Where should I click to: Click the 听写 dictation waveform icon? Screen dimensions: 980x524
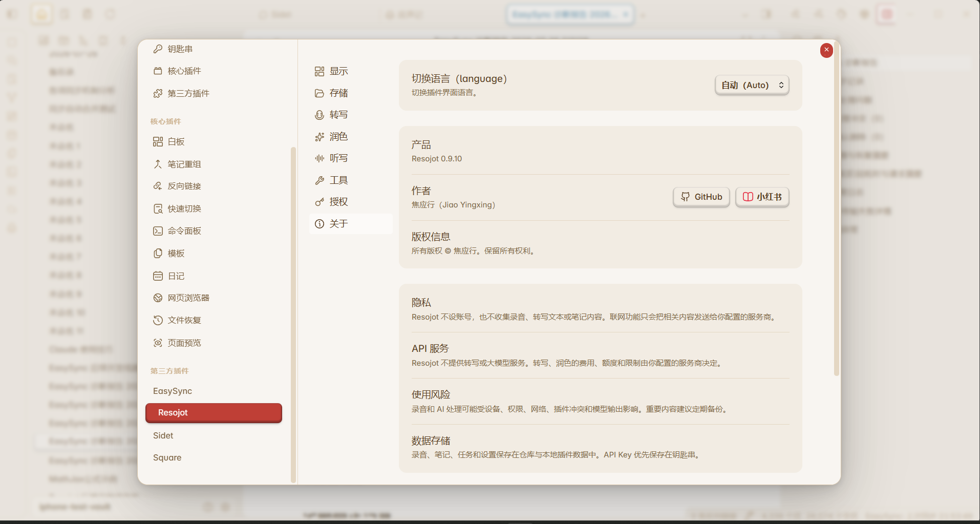tap(319, 158)
